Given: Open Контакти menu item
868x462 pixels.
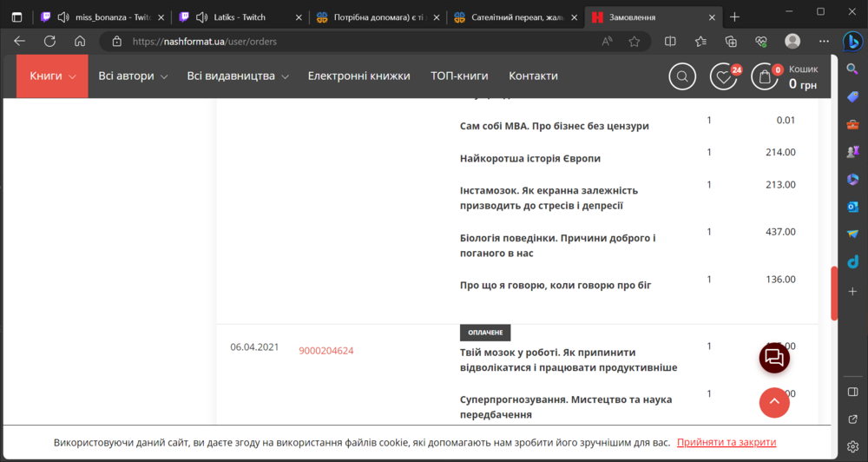Looking at the screenshot, I should (533, 76).
